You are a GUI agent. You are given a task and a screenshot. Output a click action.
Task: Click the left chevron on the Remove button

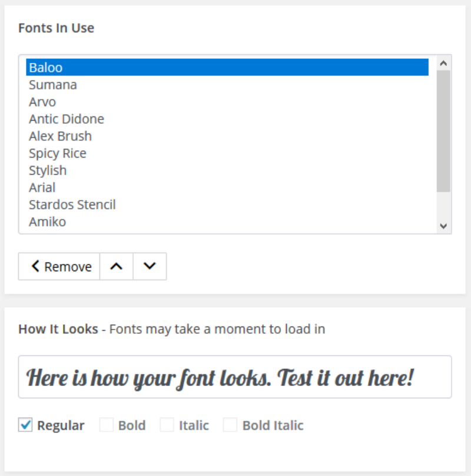(x=35, y=267)
